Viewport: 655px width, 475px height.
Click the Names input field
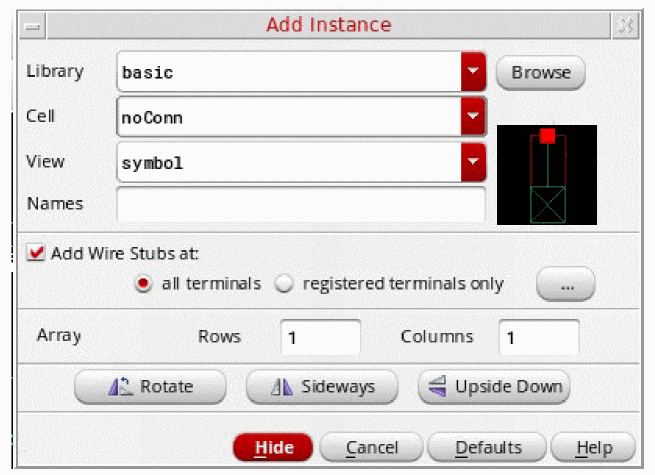coord(300,204)
